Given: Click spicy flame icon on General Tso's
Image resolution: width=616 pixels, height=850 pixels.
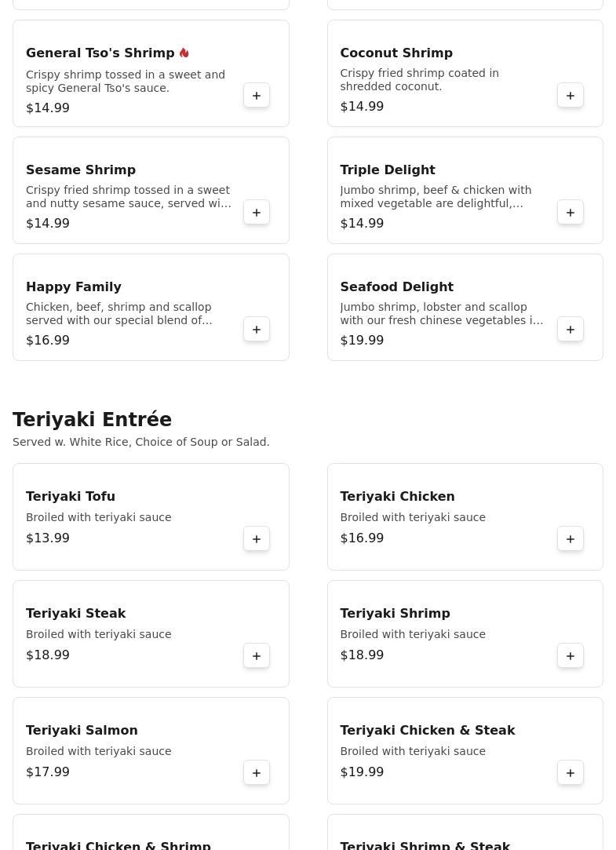Looking at the screenshot, I should tap(184, 53).
